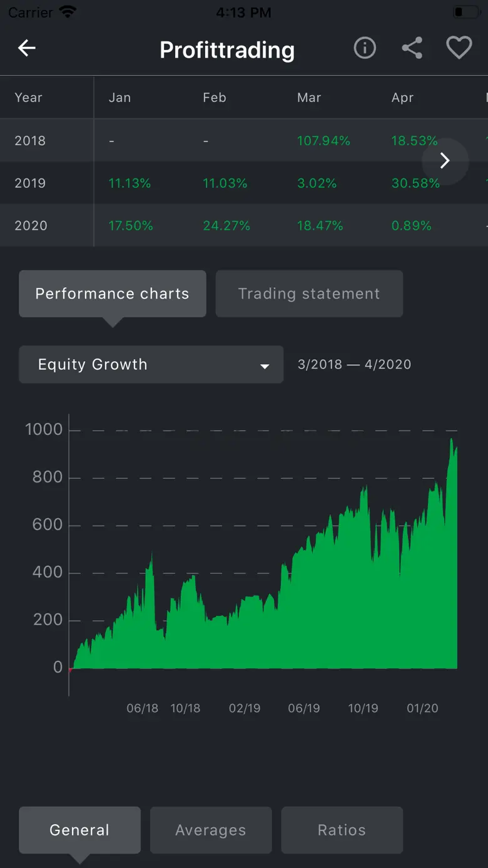This screenshot has height=868, width=488.
Task: Tap the April 2019 30.58% value
Action: tap(415, 183)
